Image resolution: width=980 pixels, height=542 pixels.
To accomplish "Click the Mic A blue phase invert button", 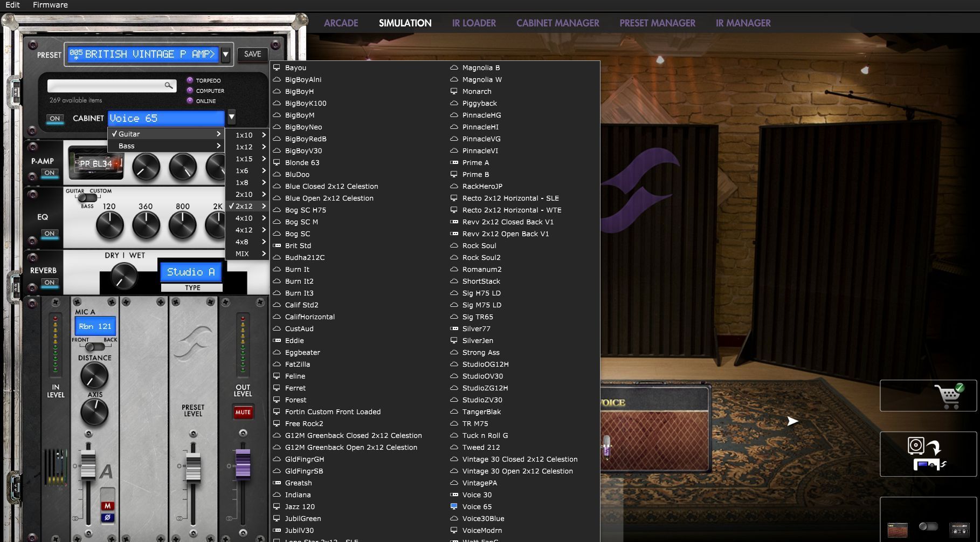I will pos(107,518).
